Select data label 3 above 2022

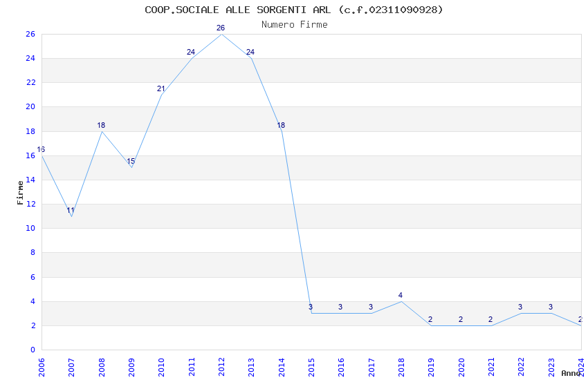(520, 307)
